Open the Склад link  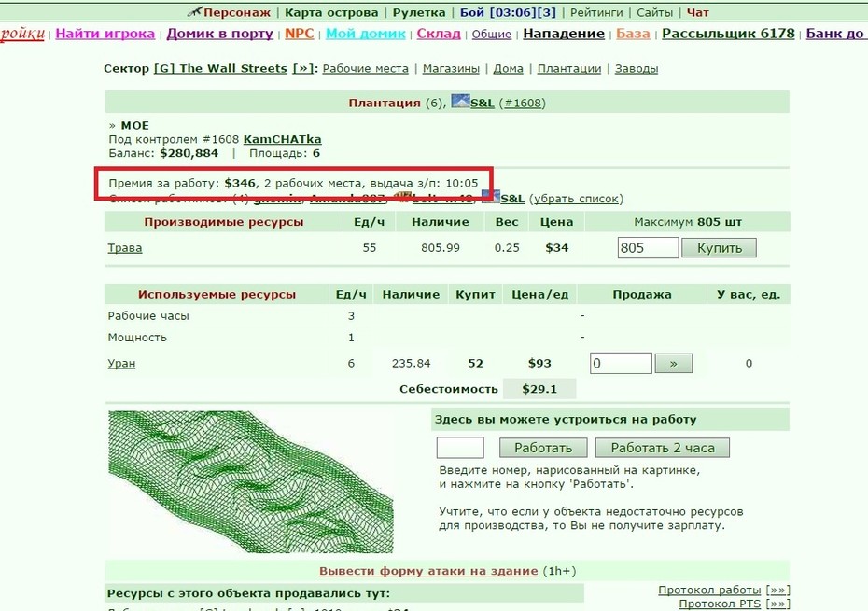pyautogui.click(x=439, y=34)
